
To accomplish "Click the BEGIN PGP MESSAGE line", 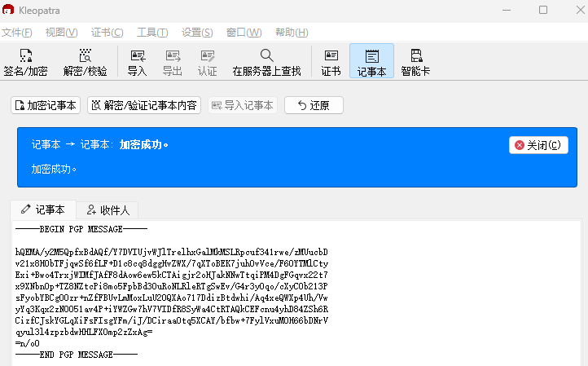I will pyautogui.click(x=81, y=229).
